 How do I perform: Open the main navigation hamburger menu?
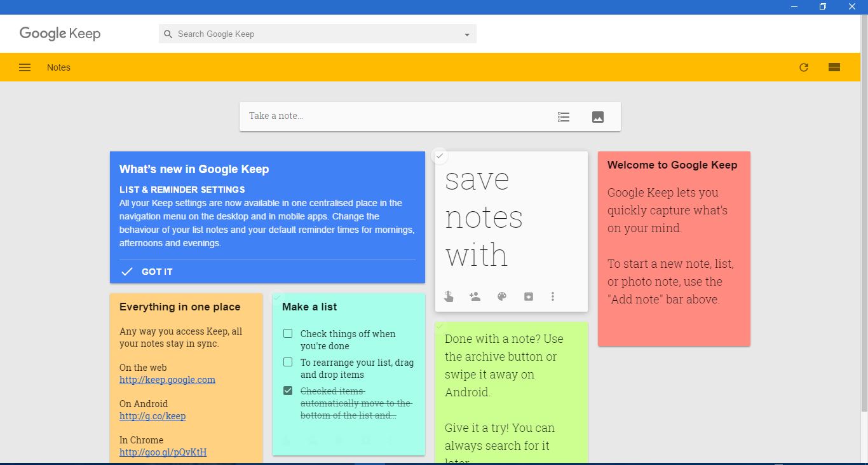(x=25, y=67)
